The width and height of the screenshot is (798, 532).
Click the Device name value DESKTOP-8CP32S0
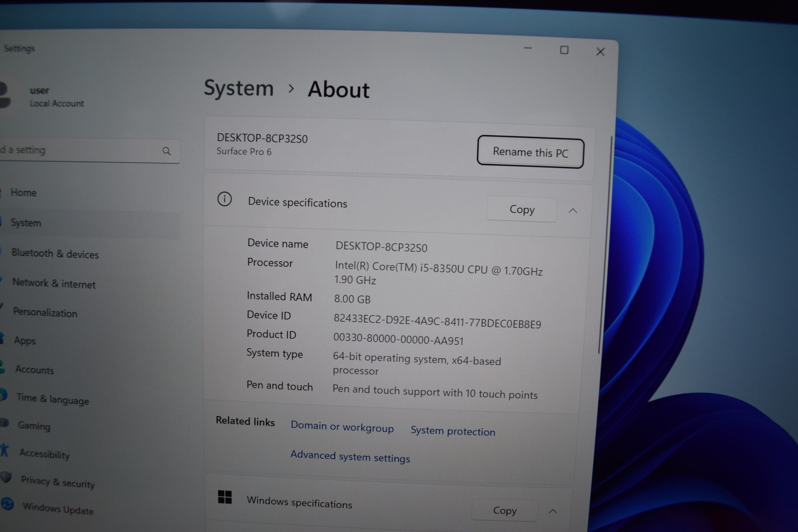tap(381, 247)
